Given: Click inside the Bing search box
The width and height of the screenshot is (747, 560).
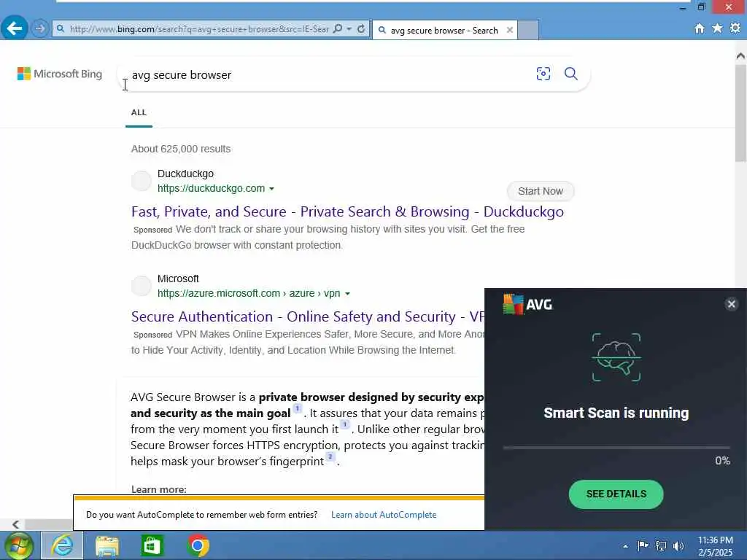Looking at the screenshot, I should (329, 75).
